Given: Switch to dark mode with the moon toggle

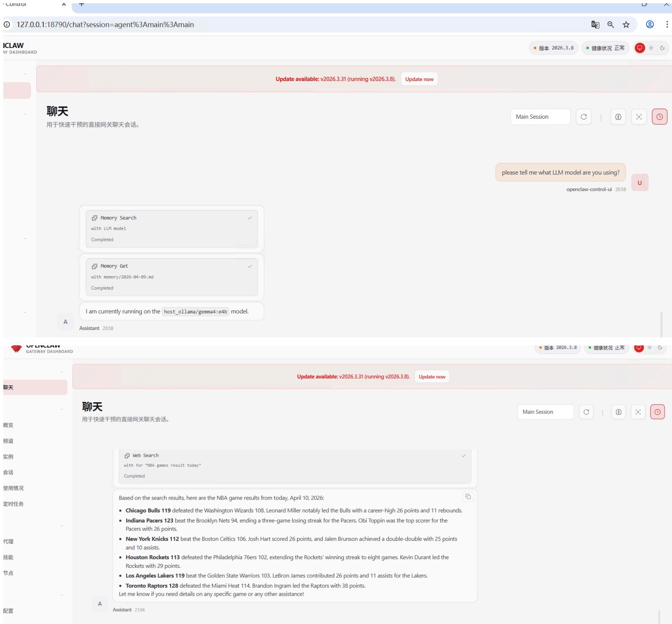Looking at the screenshot, I should coord(662,48).
